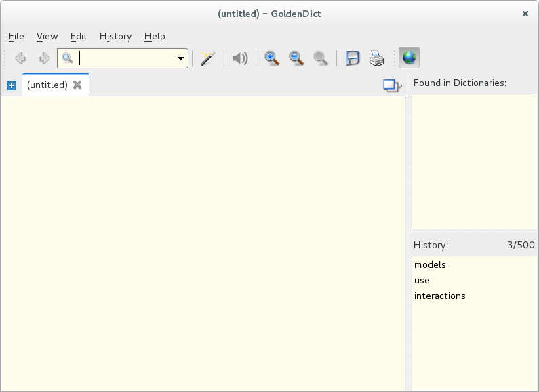539x392 pixels.
Task: Close the (untitled) tab
Action: [77, 85]
